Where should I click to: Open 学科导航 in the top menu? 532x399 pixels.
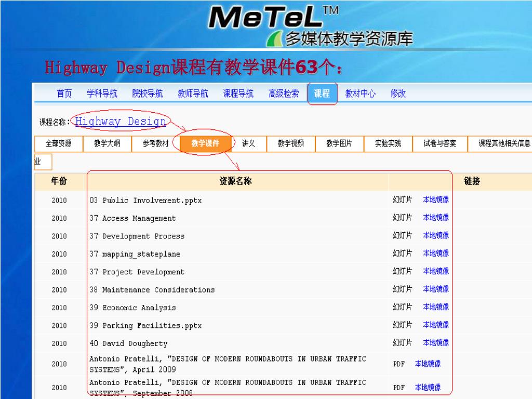pos(102,94)
